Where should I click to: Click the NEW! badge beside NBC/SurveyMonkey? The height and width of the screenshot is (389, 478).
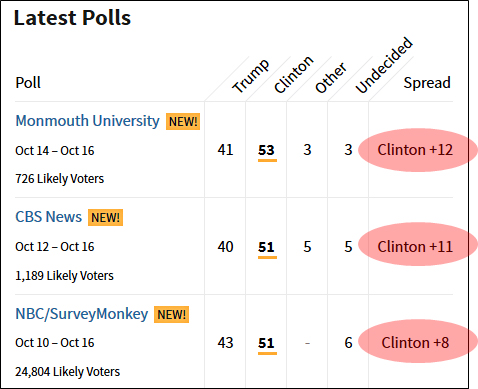[171, 314]
